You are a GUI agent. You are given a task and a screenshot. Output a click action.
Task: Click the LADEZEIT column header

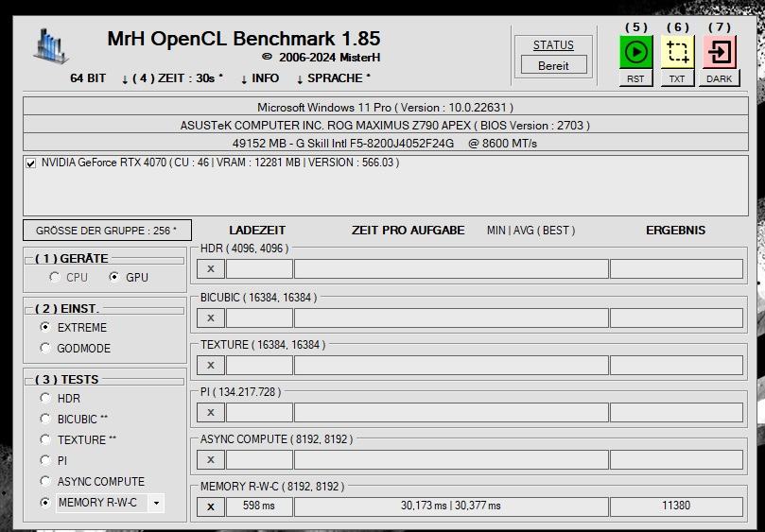[x=257, y=231]
